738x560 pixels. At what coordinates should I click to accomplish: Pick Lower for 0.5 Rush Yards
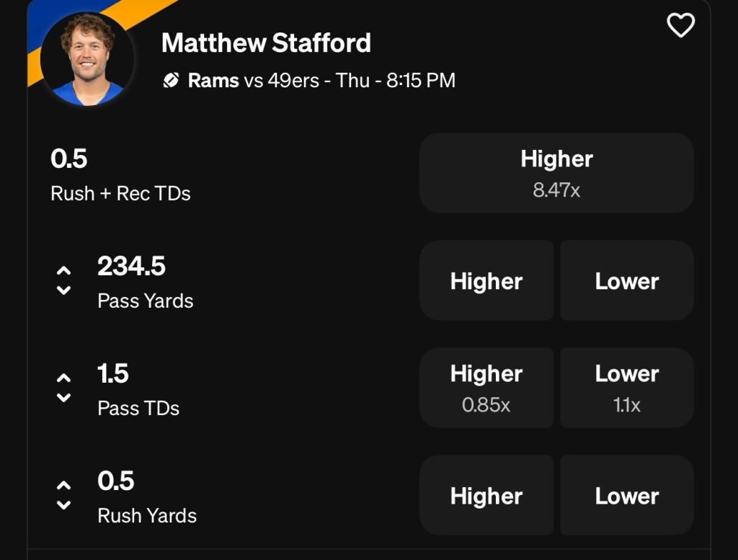point(626,495)
